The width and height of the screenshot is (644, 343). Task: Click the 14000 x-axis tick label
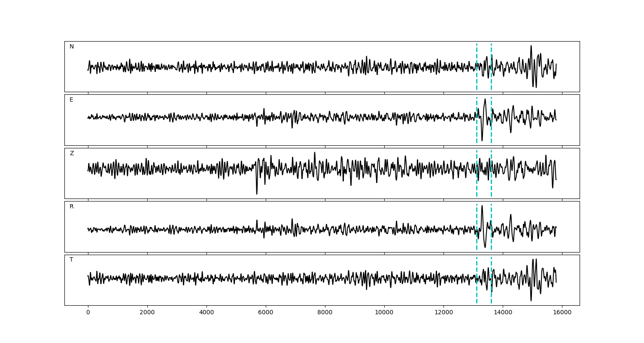[x=503, y=313]
